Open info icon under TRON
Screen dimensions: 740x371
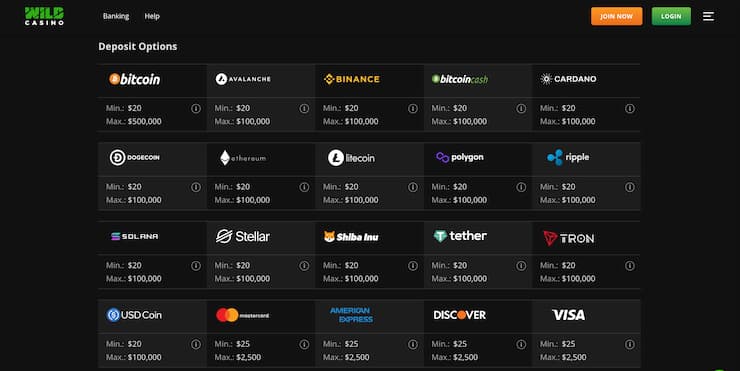pyautogui.click(x=630, y=266)
